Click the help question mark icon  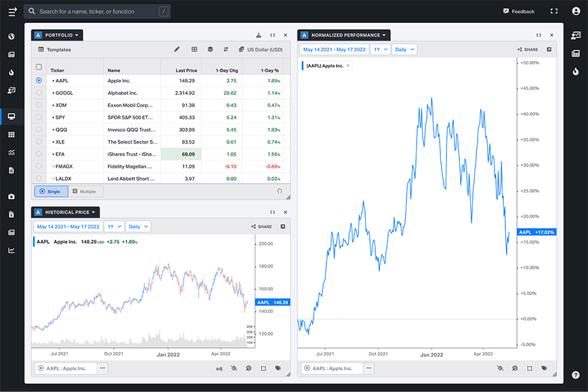575,374
